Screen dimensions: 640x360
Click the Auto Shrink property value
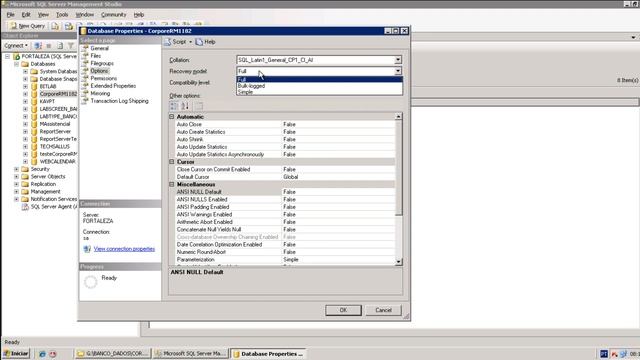coord(338,140)
